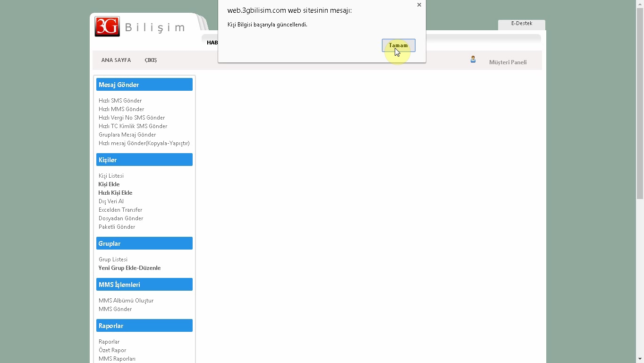644x363 pixels.
Task: Open Gruplara Mesaj Gönder
Action: tap(127, 135)
